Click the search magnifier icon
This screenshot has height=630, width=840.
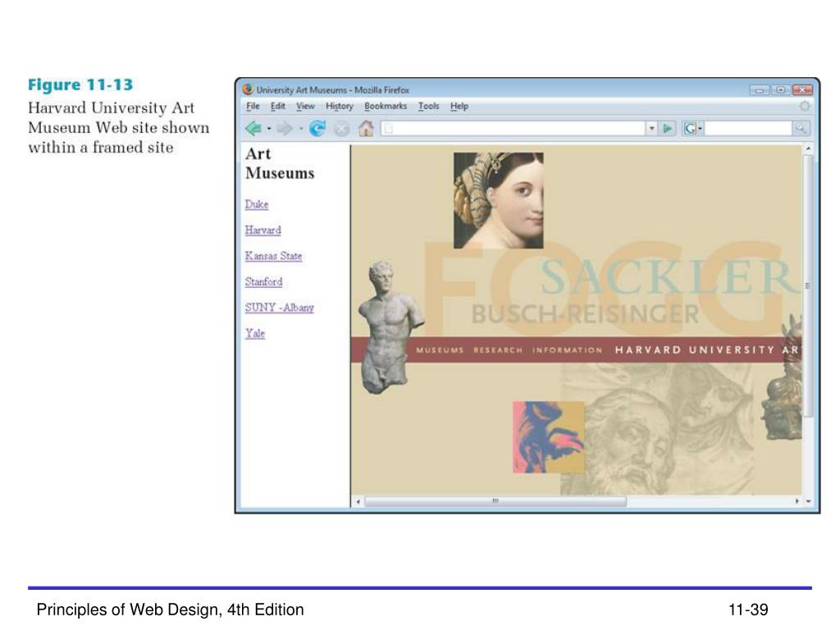pos(801,129)
